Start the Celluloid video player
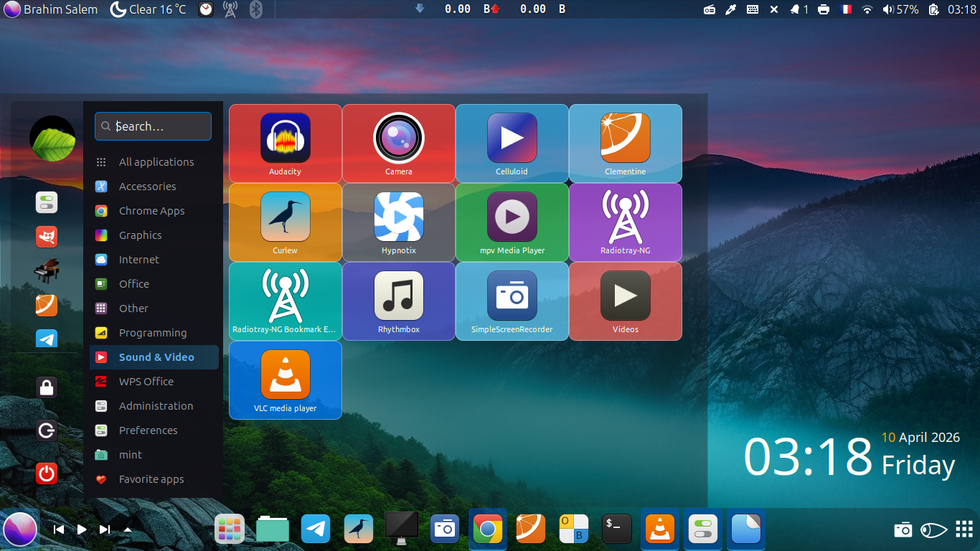Viewport: 980px width, 551px height. pos(512,143)
